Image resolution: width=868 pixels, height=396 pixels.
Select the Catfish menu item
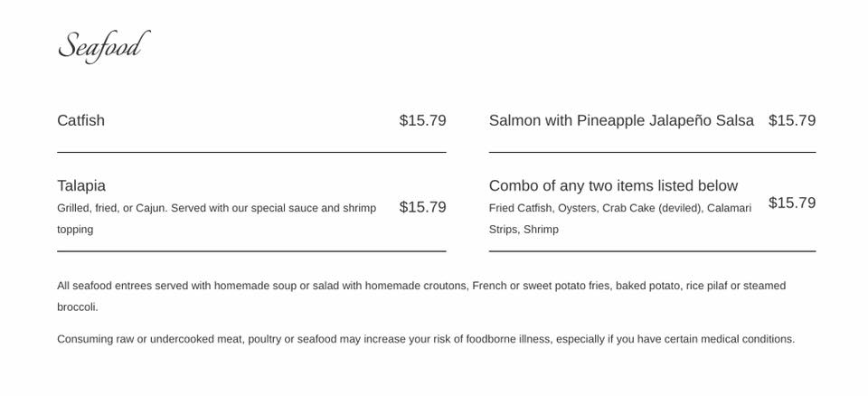click(x=81, y=120)
